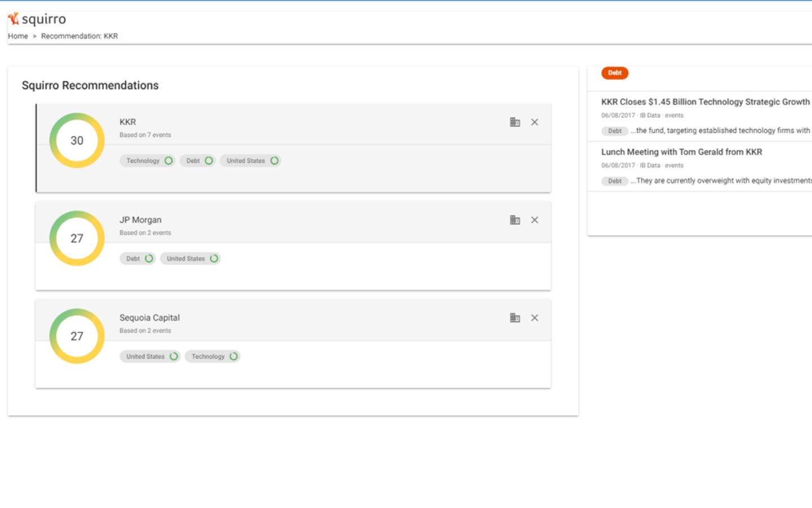Click the JP Morgan score ring showing 27
812x508 pixels.
coord(77,238)
